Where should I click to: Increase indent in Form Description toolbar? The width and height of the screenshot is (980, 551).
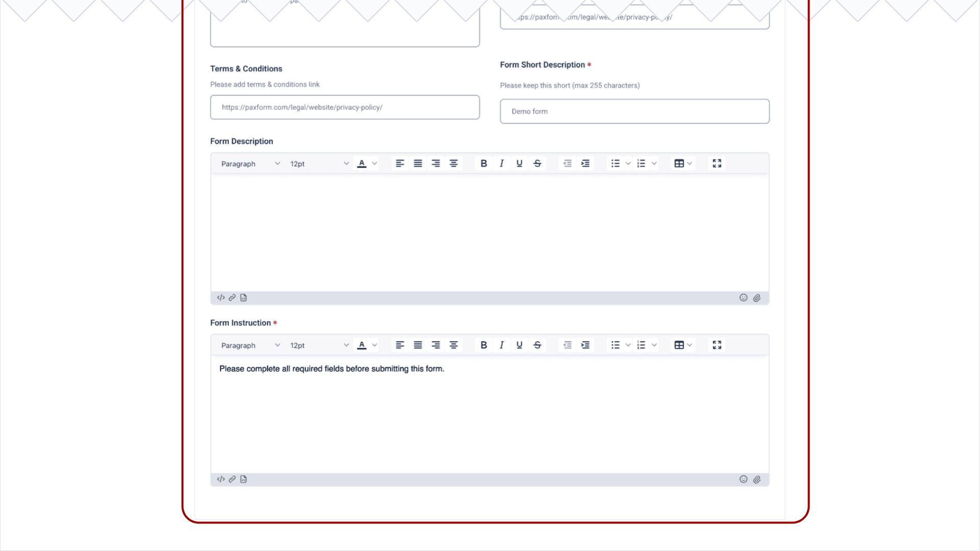(585, 163)
